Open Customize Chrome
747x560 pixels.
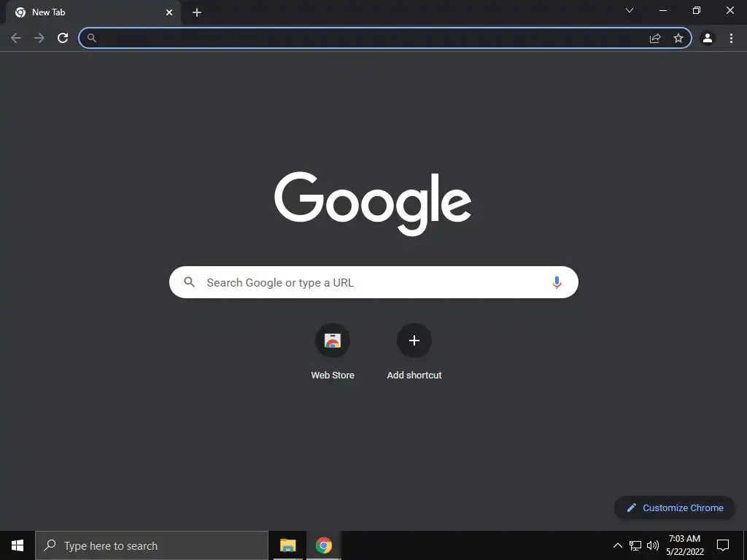click(x=675, y=507)
